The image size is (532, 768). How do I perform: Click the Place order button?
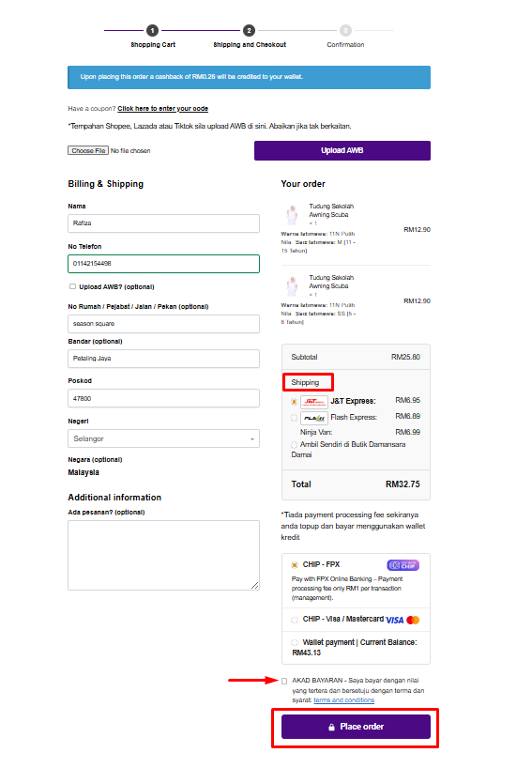[356, 727]
